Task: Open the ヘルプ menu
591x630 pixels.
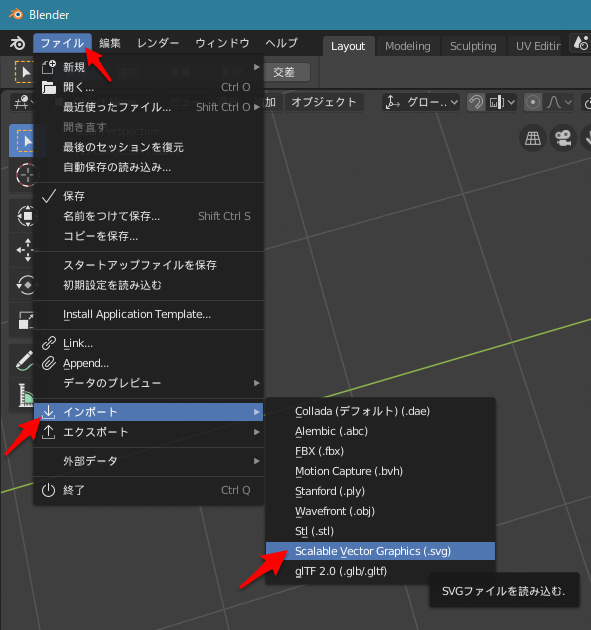Action: pyautogui.click(x=282, y=43)
